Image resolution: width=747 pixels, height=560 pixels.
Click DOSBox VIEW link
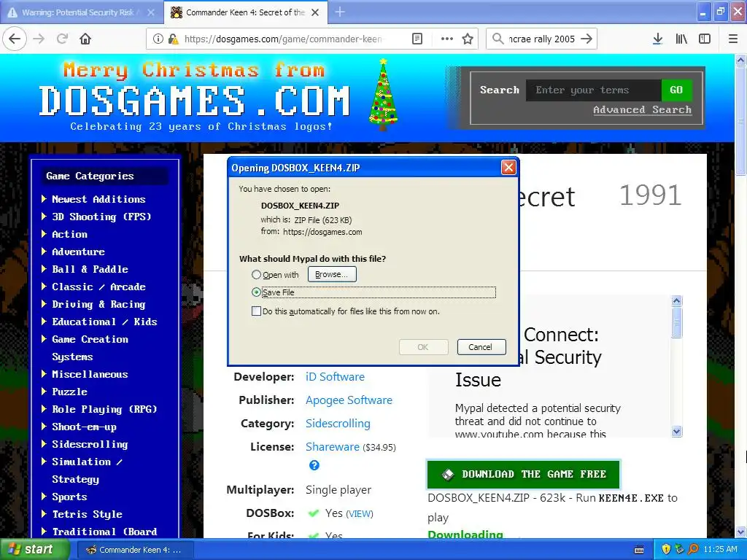tap(360, 514)
